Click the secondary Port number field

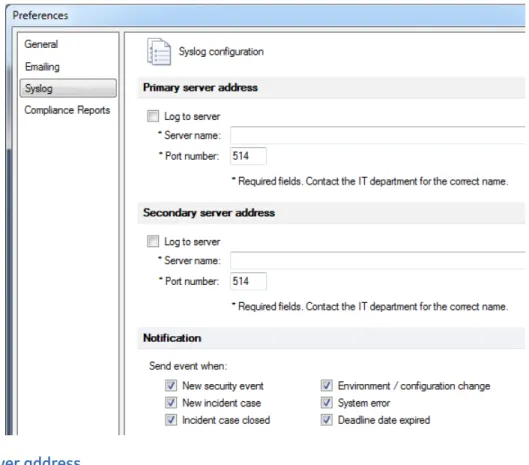pos(248,281)
